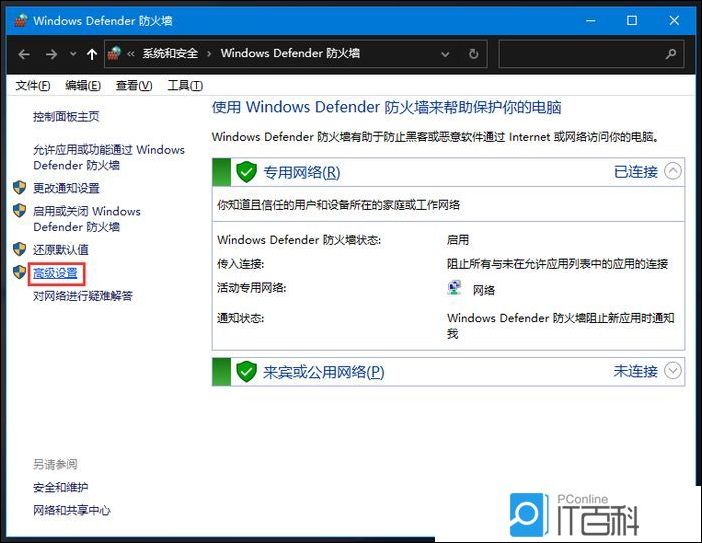This screenshot has height=543, width=702.
Task: Click 已连接 status text
Action: pyautogui.click(x=636, y=172)
